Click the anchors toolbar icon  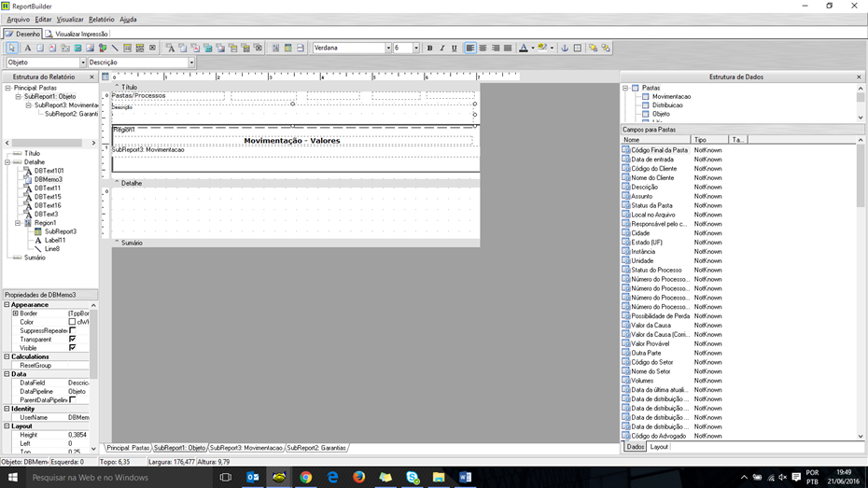click(x=565, y=49)
